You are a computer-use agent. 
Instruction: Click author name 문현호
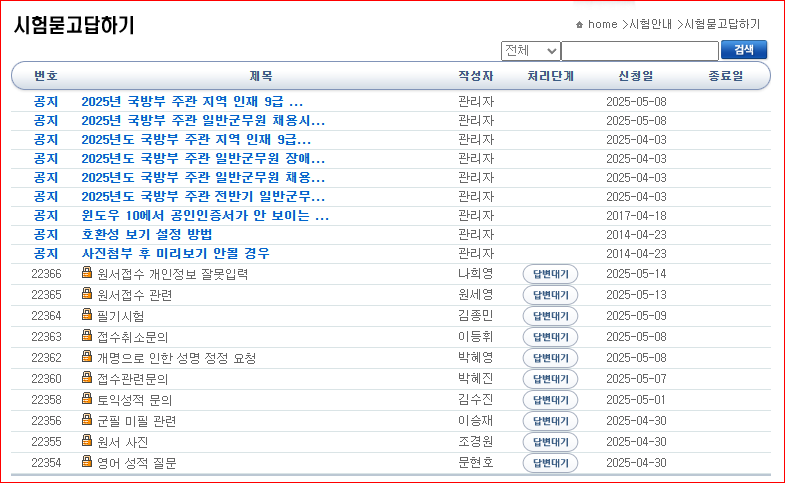(x=476, y=462)
